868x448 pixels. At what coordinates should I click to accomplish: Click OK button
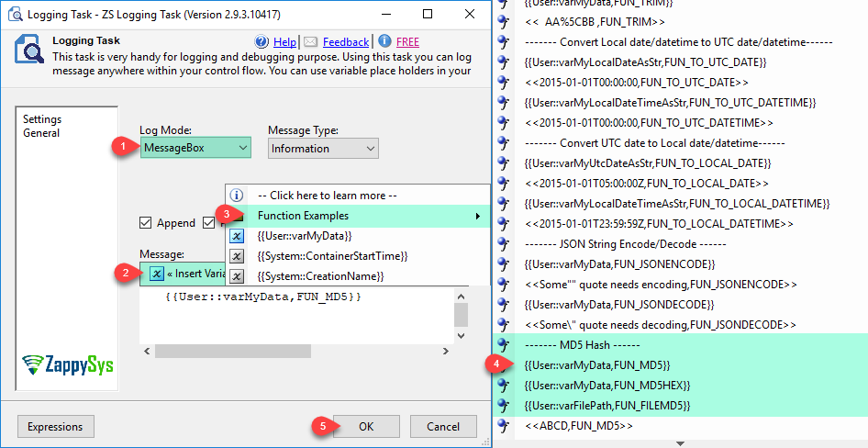366,426
